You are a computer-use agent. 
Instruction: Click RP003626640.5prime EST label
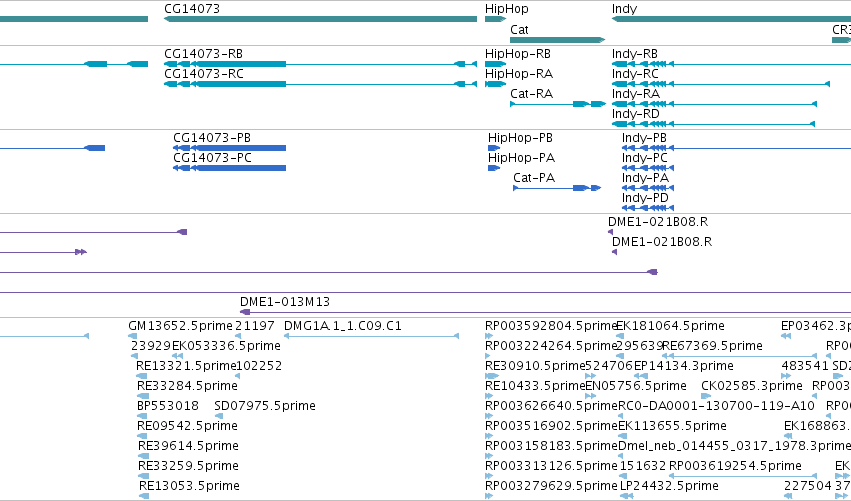[551, 406]
